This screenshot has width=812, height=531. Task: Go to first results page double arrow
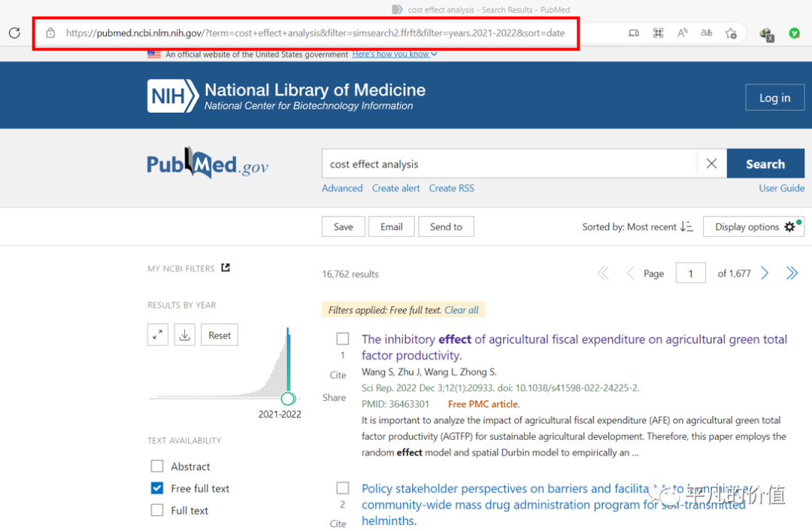click(x=603, y=273)
